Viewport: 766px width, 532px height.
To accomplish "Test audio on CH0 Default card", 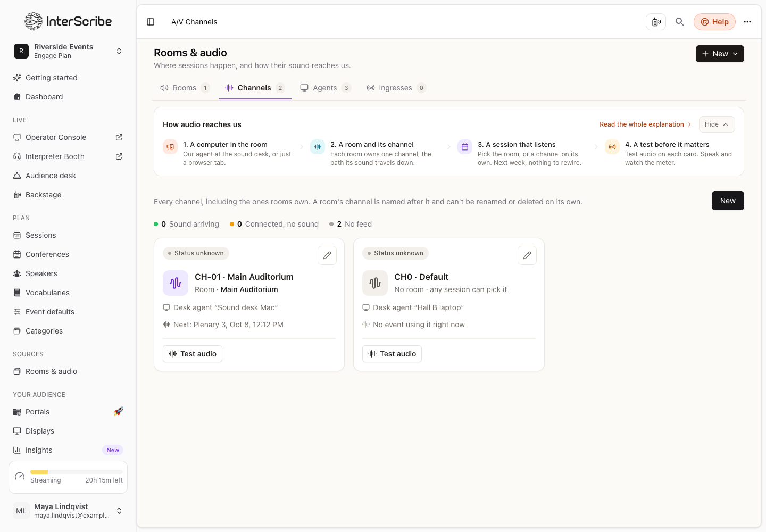I will [x=392, y=354].
